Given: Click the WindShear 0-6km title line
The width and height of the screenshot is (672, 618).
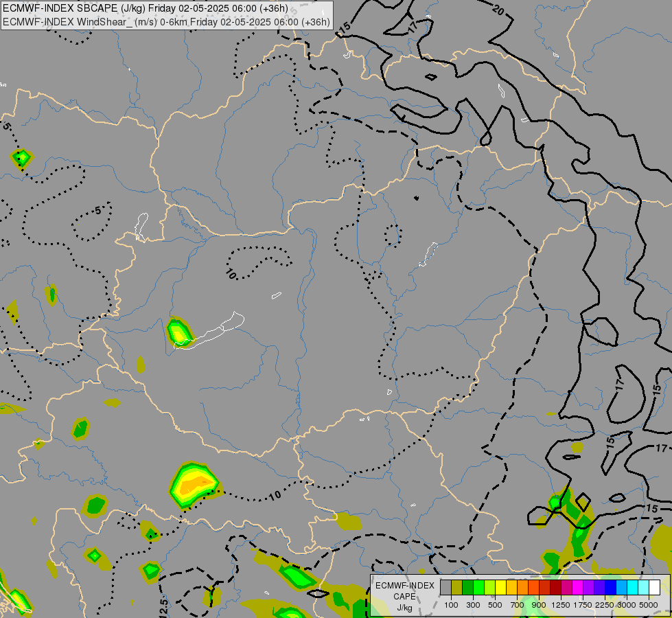Looking at the screenshot, I should (x=166, y=22).
